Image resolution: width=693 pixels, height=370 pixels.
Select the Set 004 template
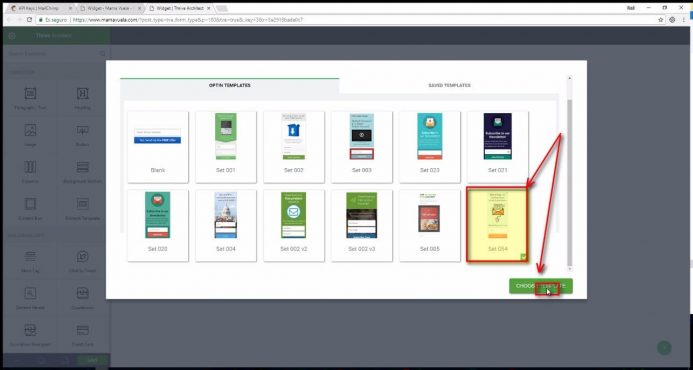coord(226,225)
